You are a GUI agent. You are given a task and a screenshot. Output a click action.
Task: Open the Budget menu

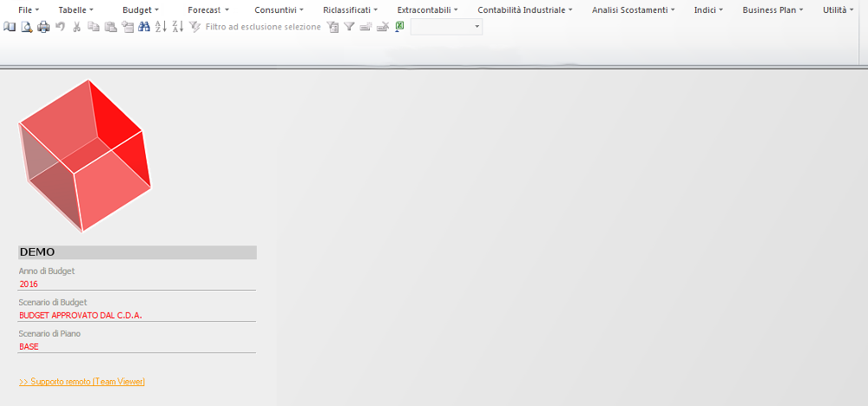[x=141, y=10]
